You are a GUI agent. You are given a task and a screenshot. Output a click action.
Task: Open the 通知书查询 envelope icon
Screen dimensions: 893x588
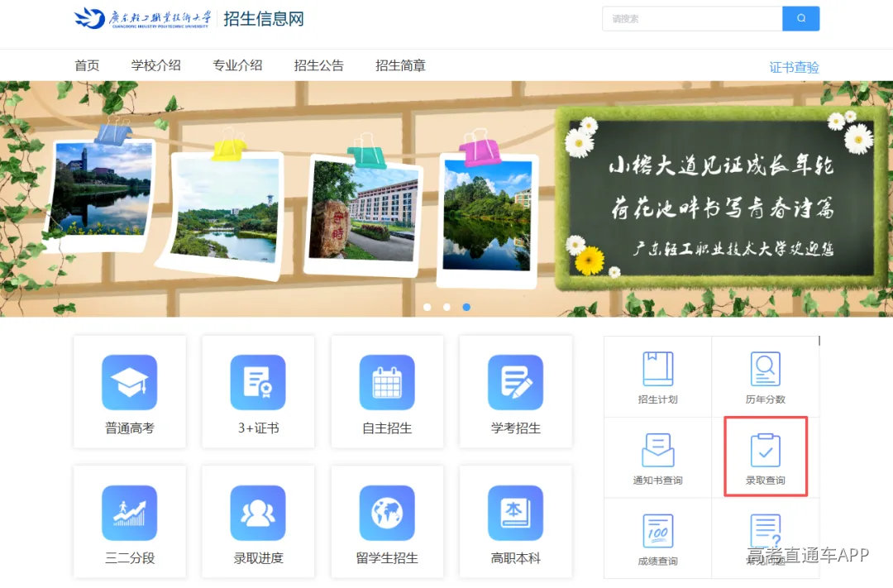[x=658, y=450]
